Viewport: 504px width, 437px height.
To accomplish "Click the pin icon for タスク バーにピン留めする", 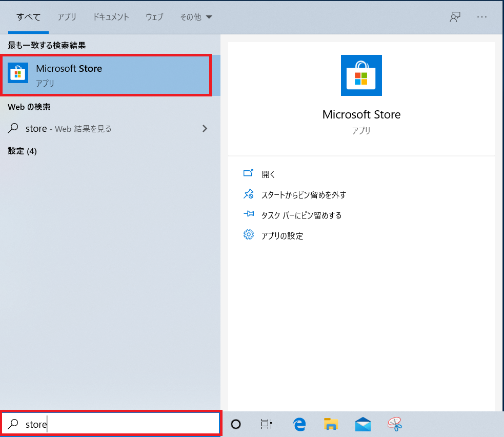I will pos(248,214).
